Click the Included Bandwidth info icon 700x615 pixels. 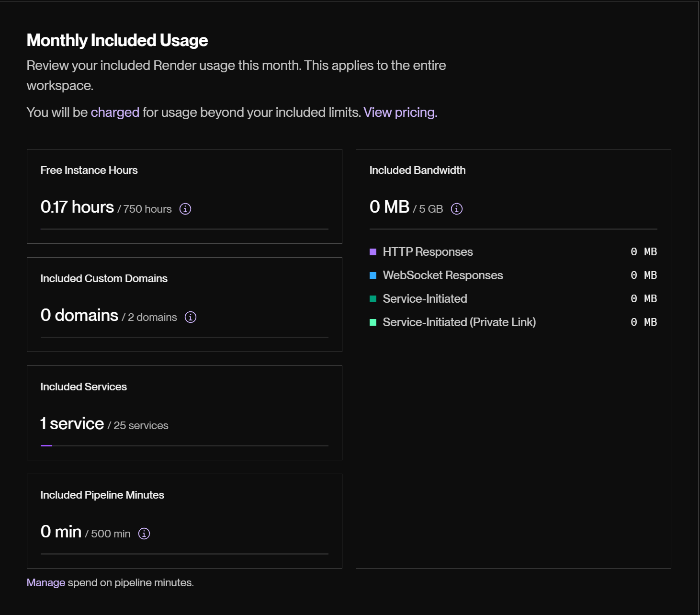[457, 209]
